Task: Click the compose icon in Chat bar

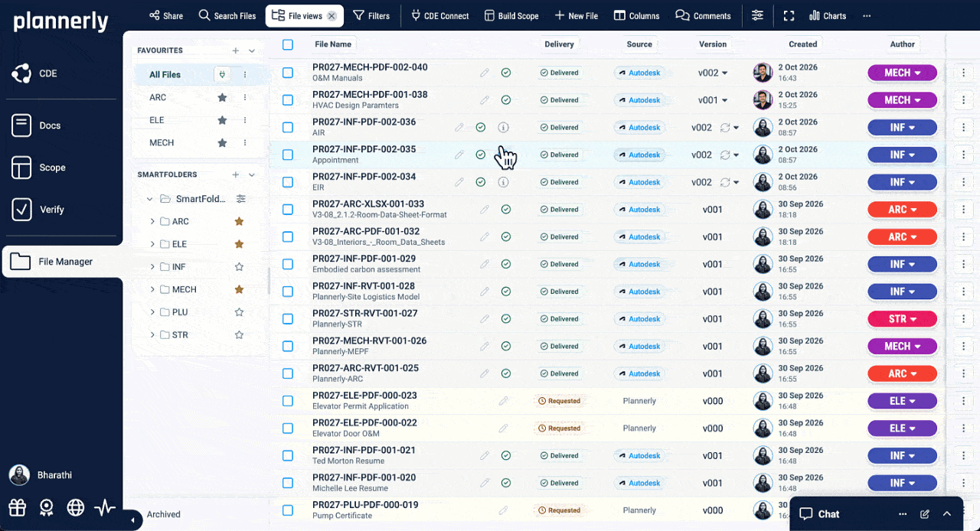Action: [x=925, y=514]
